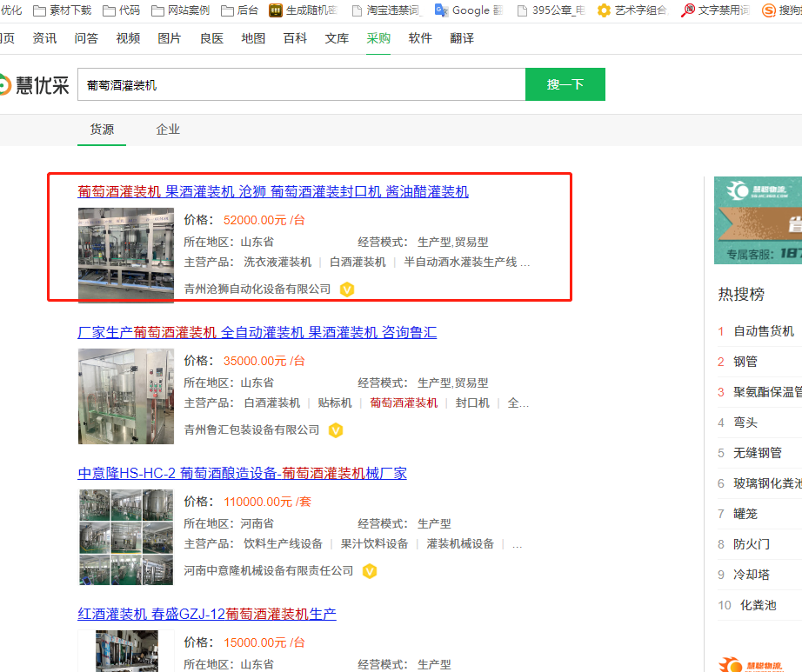This screenshot has width=802, height=672.
Task: Open the 地图 navigation tab
Action: click(253, 38)
